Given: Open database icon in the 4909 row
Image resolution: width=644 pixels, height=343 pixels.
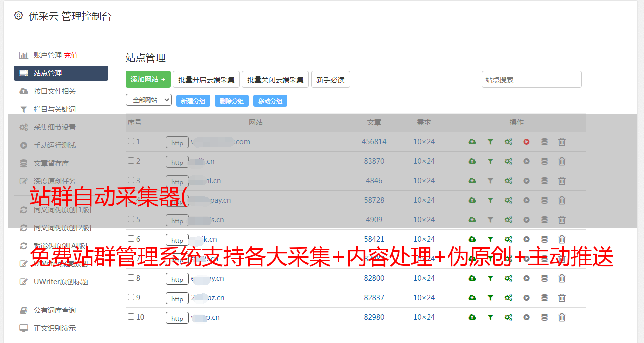Looking at the screenshot, I should tap(544, 220).
